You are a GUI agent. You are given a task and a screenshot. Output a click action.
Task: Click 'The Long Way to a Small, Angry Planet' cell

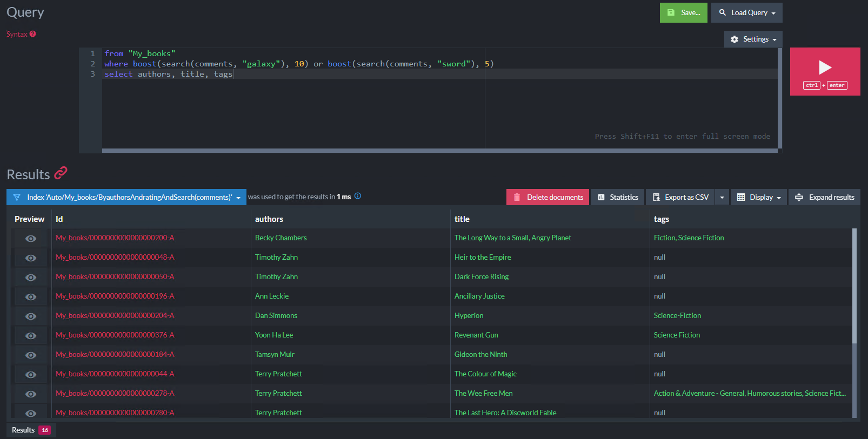tap(513, 238)
